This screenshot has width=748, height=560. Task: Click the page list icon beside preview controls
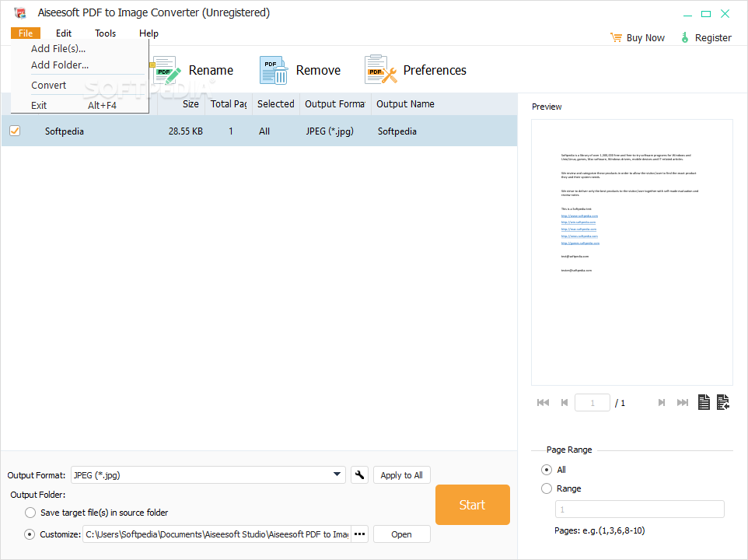[722, 402]
